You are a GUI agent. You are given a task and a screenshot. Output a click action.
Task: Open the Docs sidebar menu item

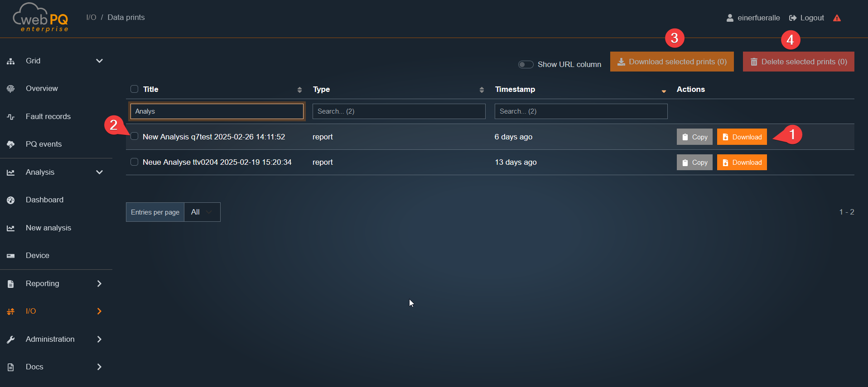click(x=34, y=367)
